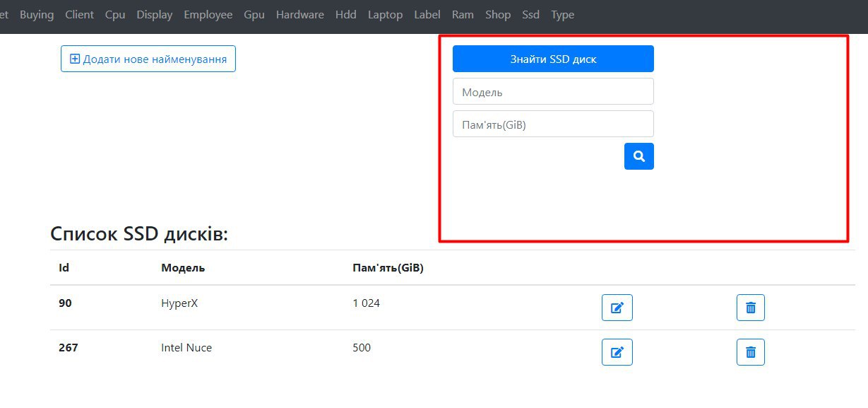Image resolution: width=868 pixels, height=408 pixels.
Task: Click the 'Список SSD дисків:' heading
Action: (139, 234)
